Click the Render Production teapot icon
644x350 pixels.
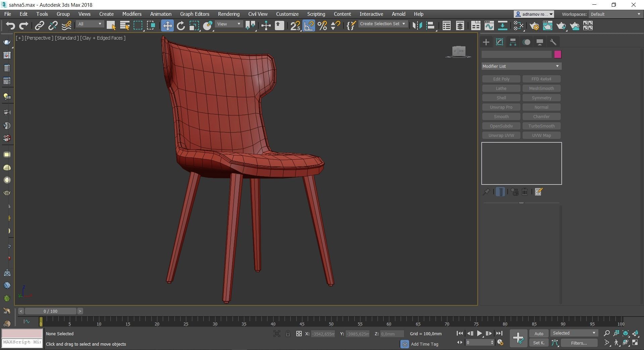[x=561, y=26]
